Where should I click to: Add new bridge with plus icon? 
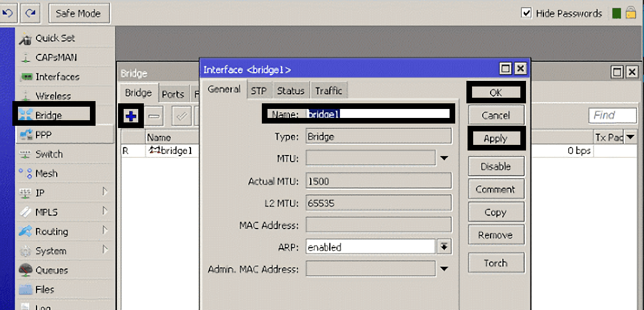[x=131, y=117]
